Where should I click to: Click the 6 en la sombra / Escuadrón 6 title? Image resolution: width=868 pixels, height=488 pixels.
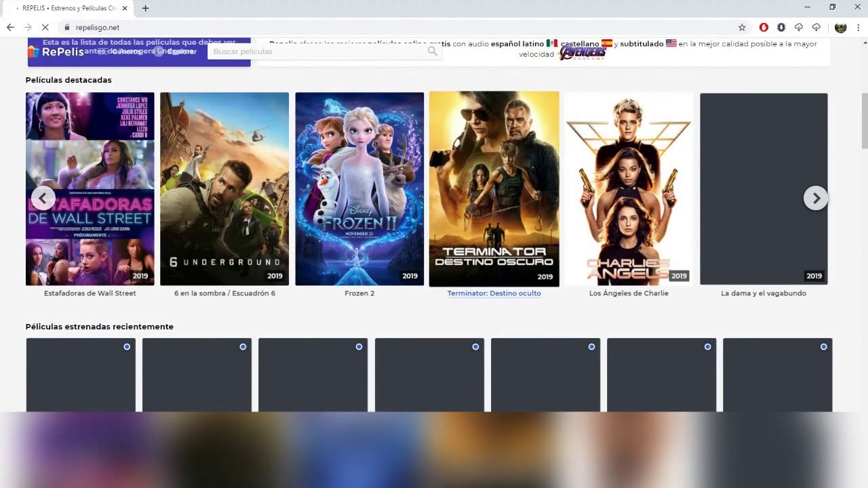point(224,293)
